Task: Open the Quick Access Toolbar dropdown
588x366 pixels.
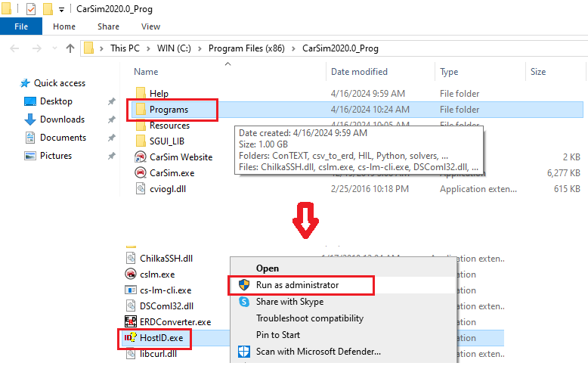Action: click(61, 9)
